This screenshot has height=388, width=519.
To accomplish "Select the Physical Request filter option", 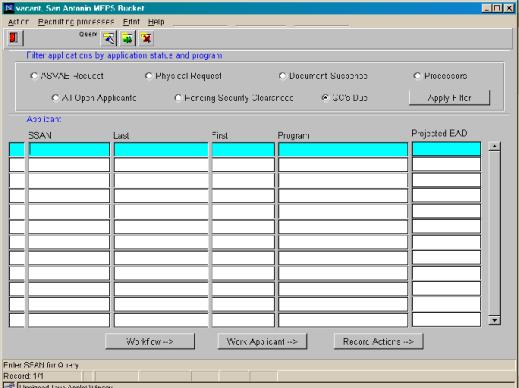I will (x=149, y=76).
